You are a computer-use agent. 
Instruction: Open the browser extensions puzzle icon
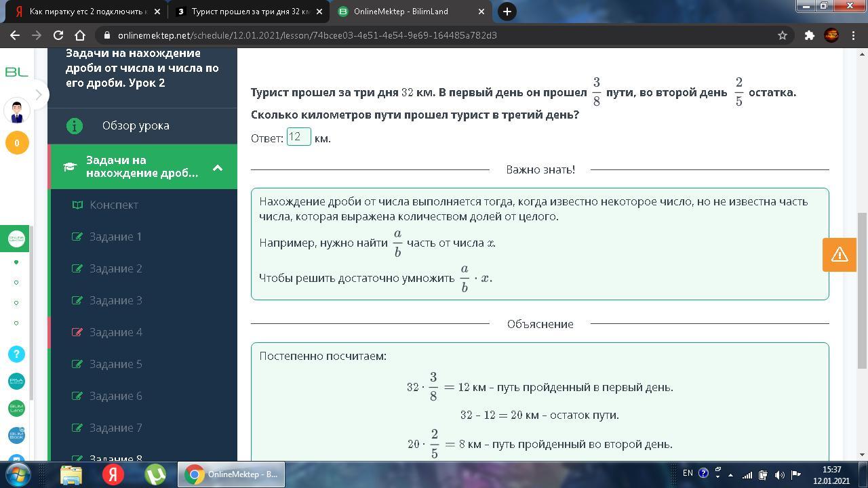coord(809,35)
